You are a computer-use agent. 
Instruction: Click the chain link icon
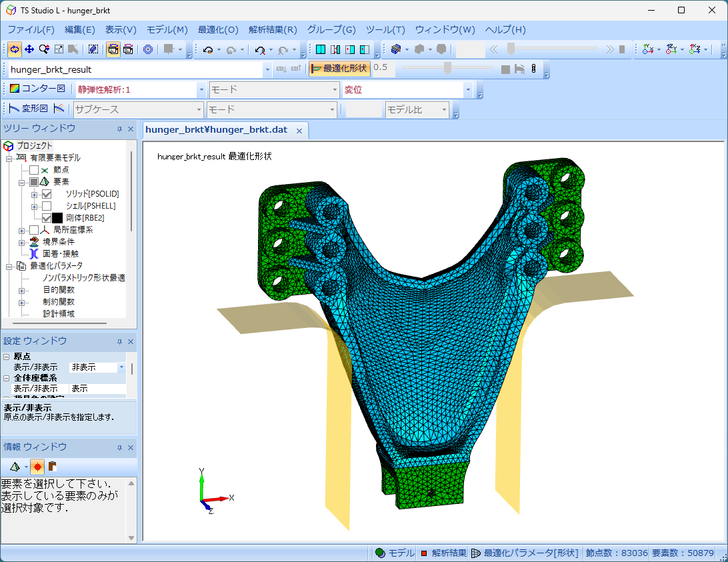(534, 69)
